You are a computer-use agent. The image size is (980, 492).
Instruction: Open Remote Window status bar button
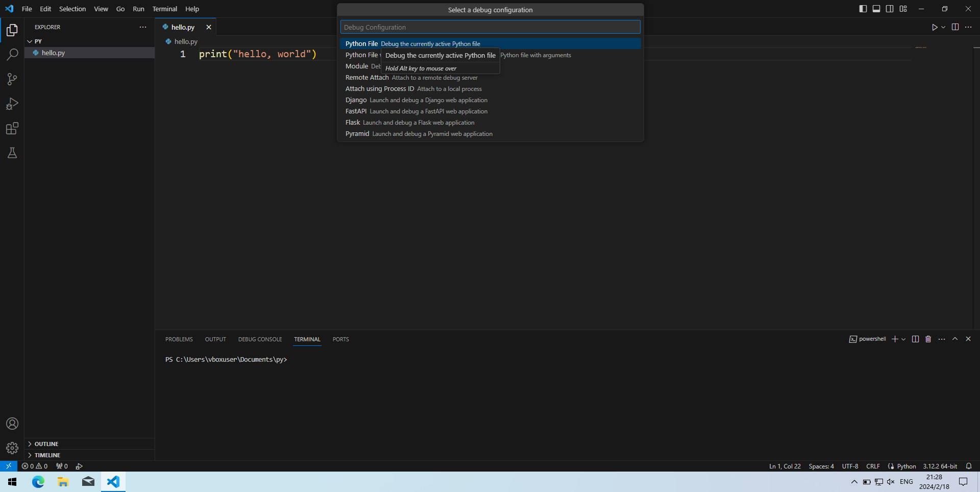point(9,466)
